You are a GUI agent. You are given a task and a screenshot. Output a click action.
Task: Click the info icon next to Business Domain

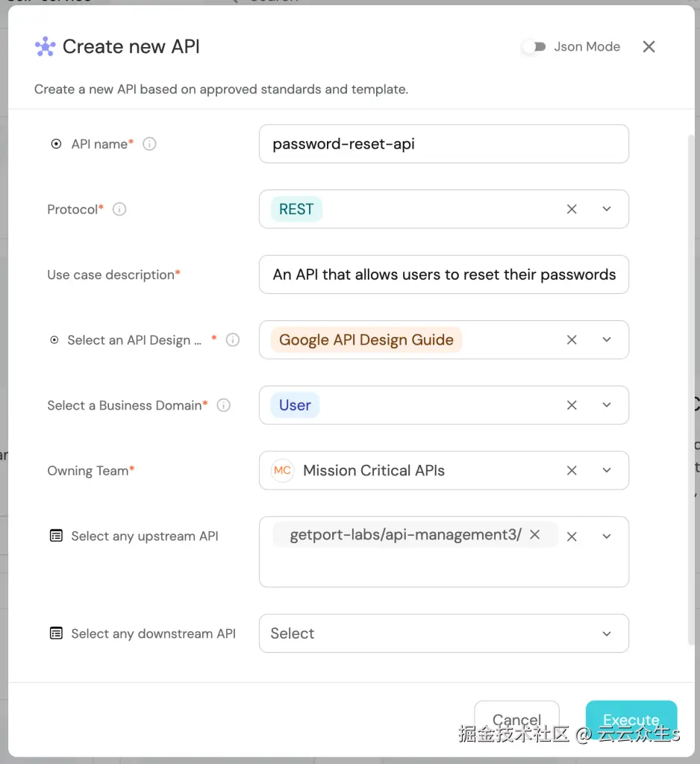pyautogui.click(x=223, y=406)
